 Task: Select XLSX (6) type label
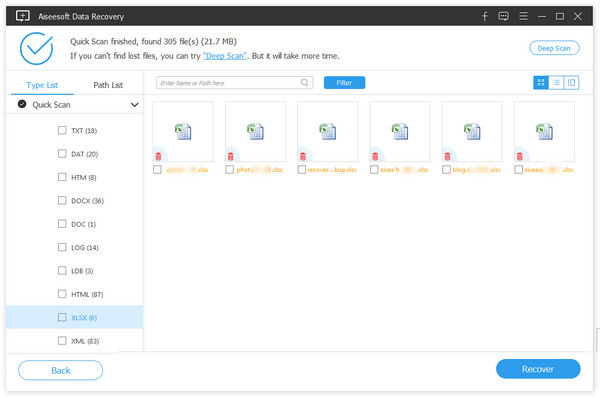pos(84,318)
